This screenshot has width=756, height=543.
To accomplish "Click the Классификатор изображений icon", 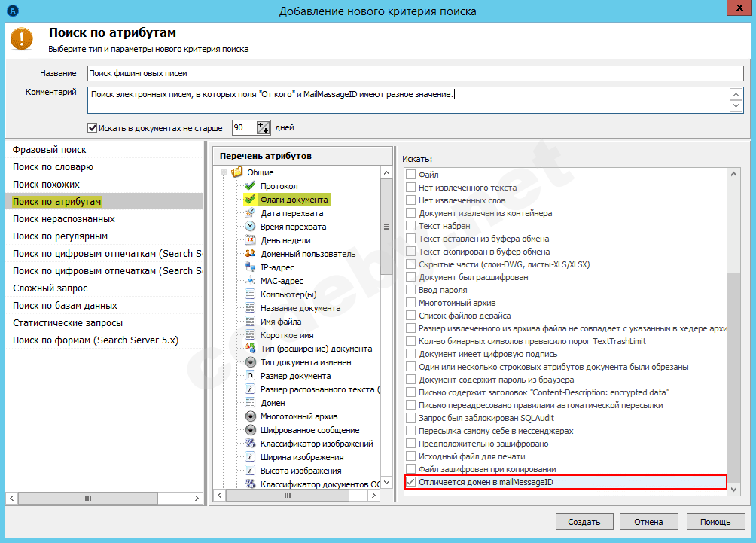I will 250,443.
